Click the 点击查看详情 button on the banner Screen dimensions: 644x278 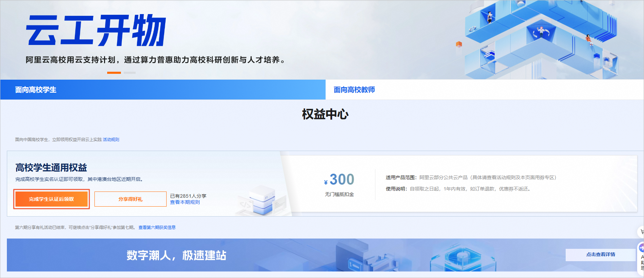[600, 255]
